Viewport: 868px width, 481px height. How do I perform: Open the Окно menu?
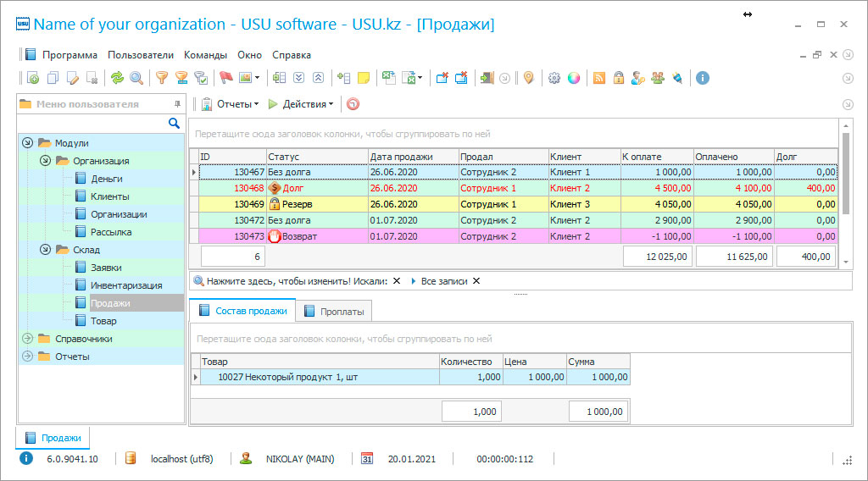(x=250, y=55)
